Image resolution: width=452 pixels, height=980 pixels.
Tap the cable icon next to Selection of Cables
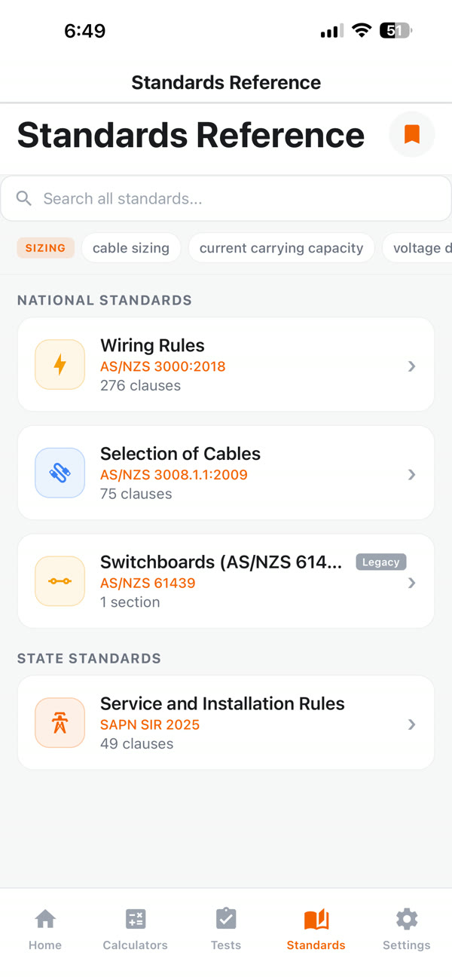(x=60, y=473)
